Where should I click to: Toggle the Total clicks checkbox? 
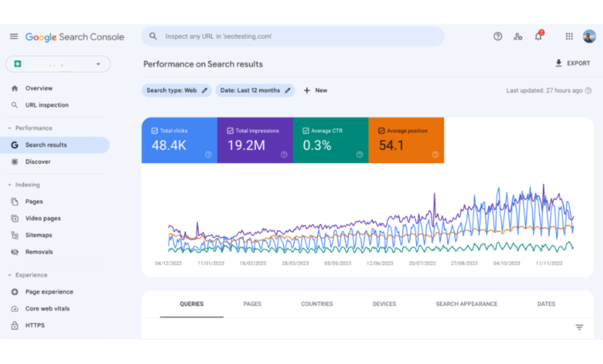[155, 131]
